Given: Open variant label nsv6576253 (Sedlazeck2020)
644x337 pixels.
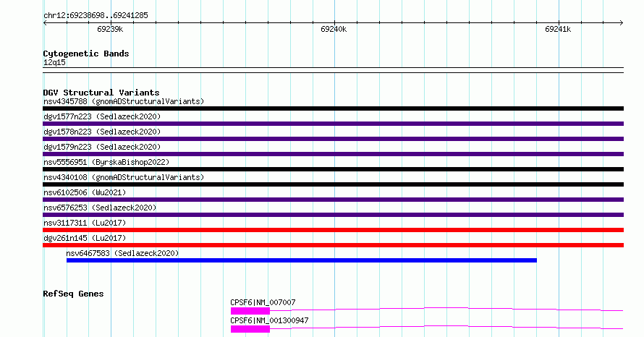Looking at the screenshot, I should [x=100, y=208].
